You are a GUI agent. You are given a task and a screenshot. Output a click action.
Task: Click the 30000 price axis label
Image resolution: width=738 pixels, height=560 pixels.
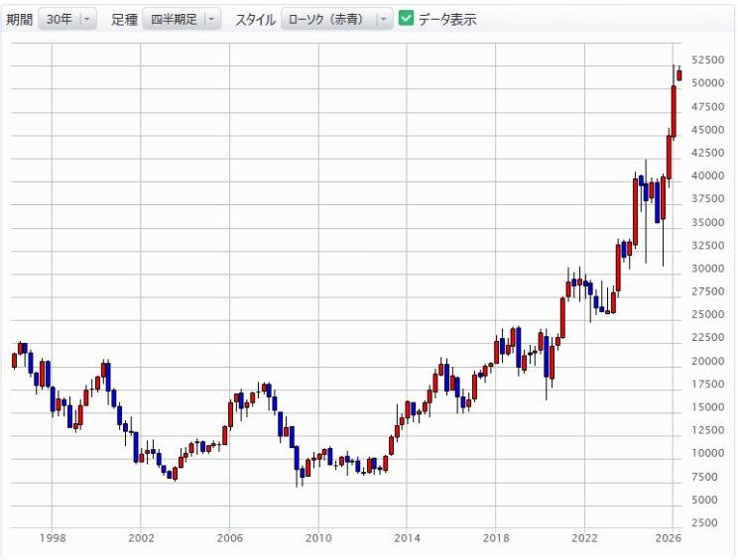tap(706, 269)
